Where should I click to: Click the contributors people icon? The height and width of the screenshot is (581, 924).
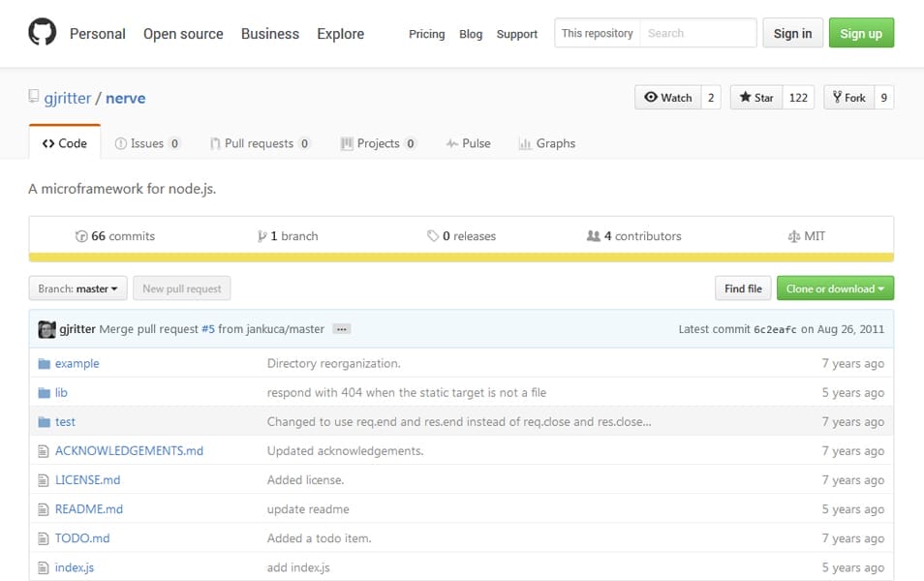593,236
